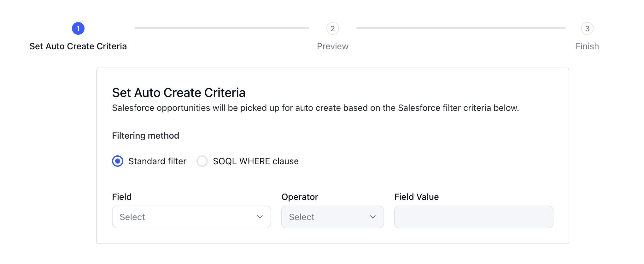Screen dimensions: 644x264
Task: Click the step 2 circle indicator
Action: click(x=333, y=28)
